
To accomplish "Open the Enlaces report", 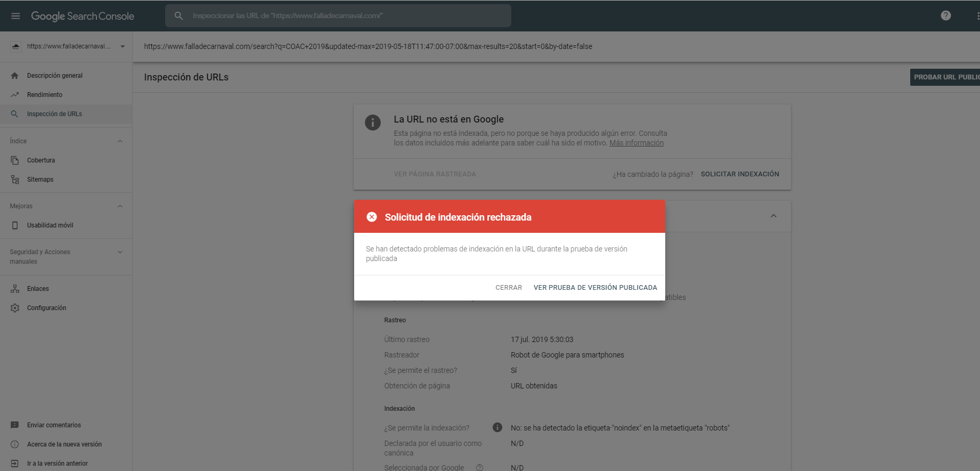I will pos(66,289).
